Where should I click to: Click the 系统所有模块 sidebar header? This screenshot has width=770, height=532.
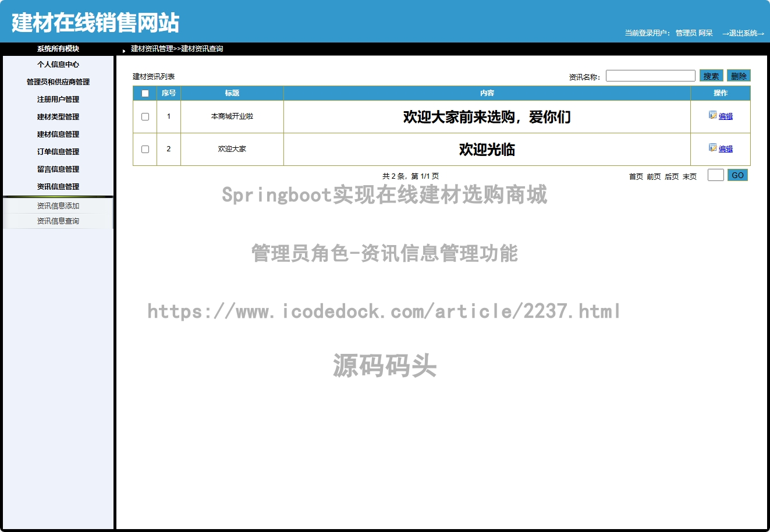point(58,49)
